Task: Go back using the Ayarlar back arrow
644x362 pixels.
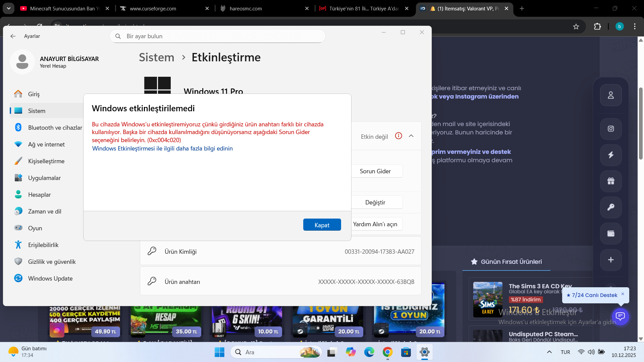Action: [x=13, y=36]
